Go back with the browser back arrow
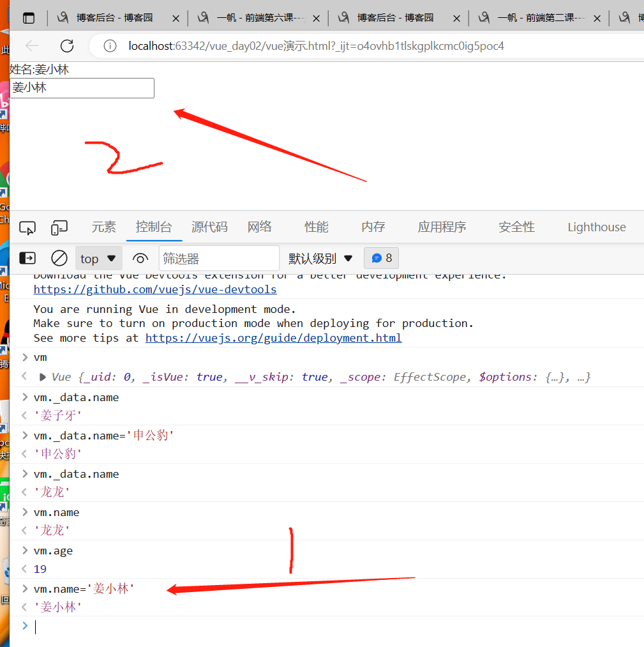This screenshot has width=644, height=647. [32, 46]
